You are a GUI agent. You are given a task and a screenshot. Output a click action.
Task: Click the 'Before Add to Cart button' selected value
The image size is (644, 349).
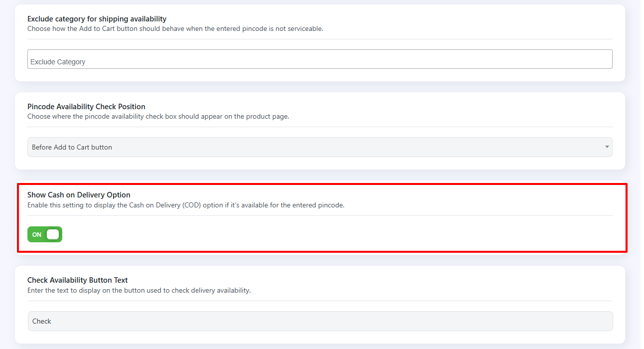pyautogui.click(x=72, y=148)
